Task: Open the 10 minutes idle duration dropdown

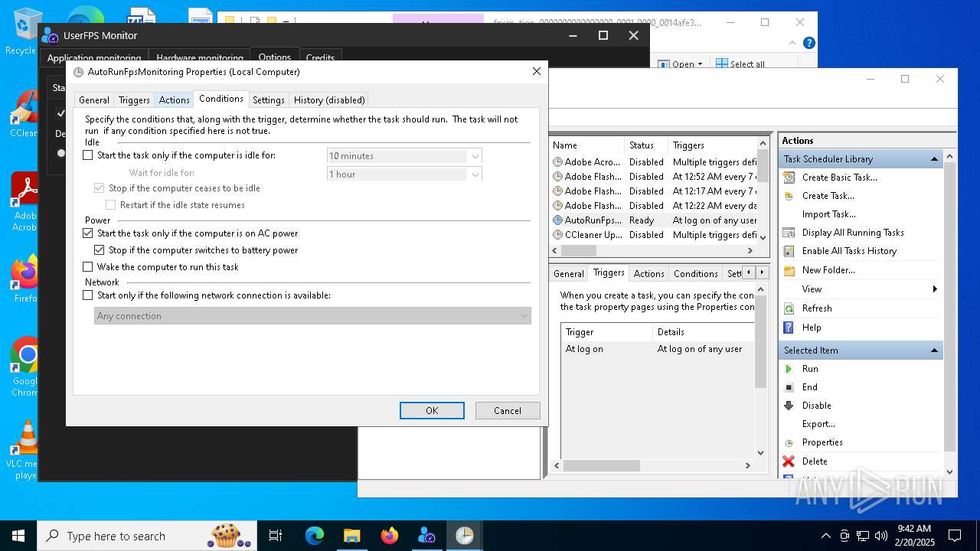Action: [475, 156]
